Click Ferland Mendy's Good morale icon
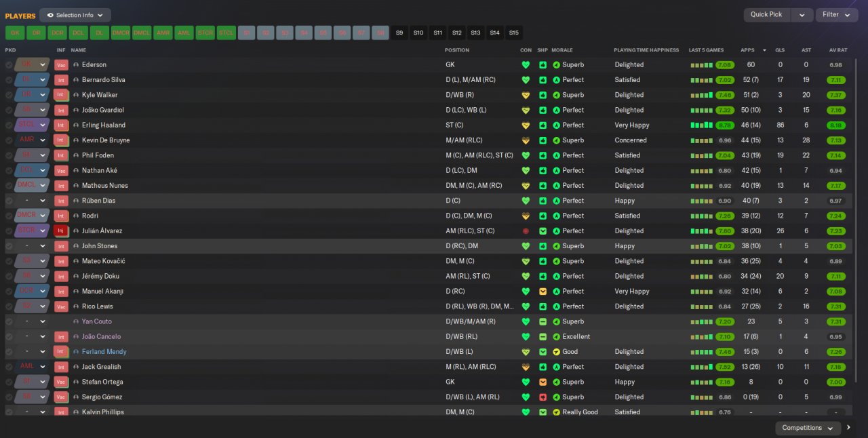 (556, 352)
